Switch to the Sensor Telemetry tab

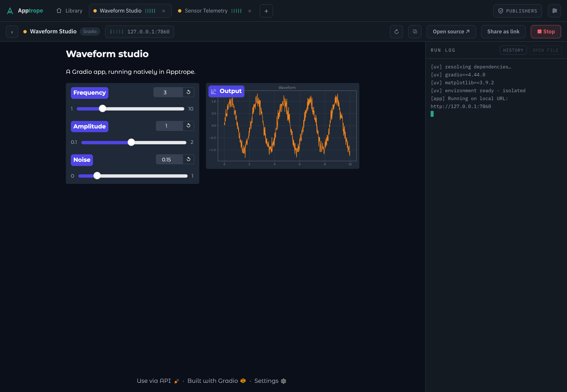(x=206, y=11)
